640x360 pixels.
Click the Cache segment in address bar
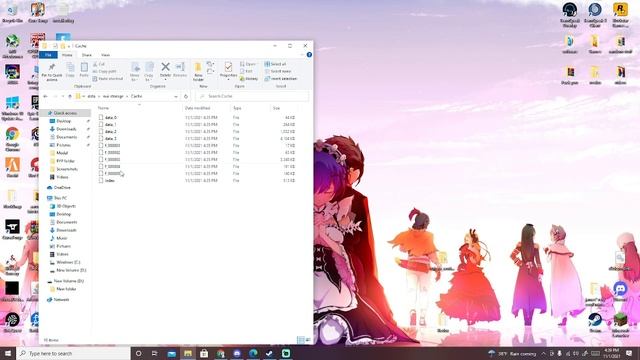(136, 96)
